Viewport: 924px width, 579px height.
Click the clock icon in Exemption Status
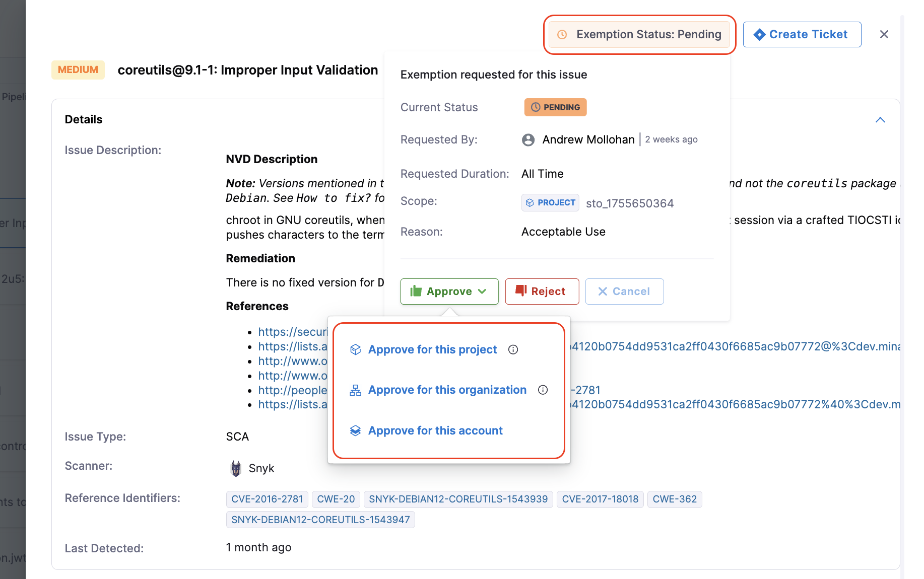point(562,34)
